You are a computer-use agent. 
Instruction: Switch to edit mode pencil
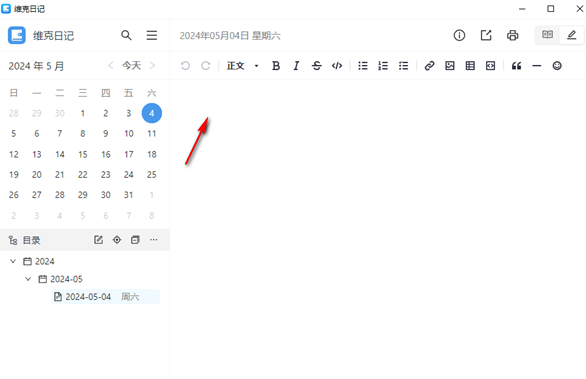pos(571,35)
